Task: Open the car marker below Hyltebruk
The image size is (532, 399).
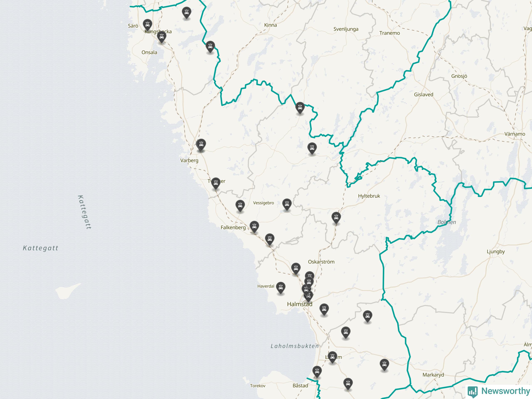Action: [x=336, y=218]
